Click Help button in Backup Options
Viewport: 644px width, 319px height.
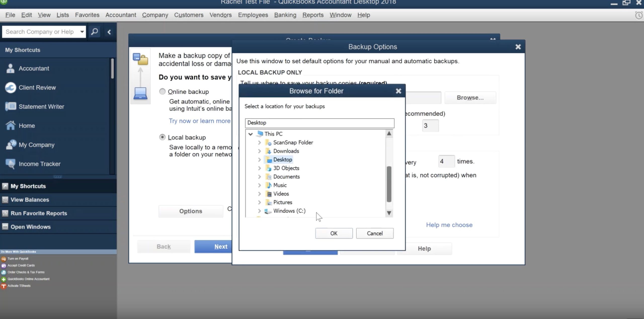(x=424, y=249)
